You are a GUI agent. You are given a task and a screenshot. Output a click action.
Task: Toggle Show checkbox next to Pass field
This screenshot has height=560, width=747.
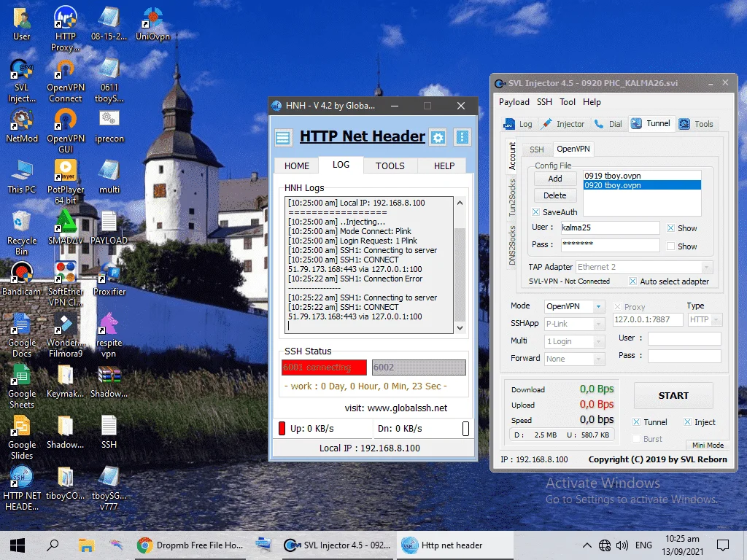click(x=671, y=246)
